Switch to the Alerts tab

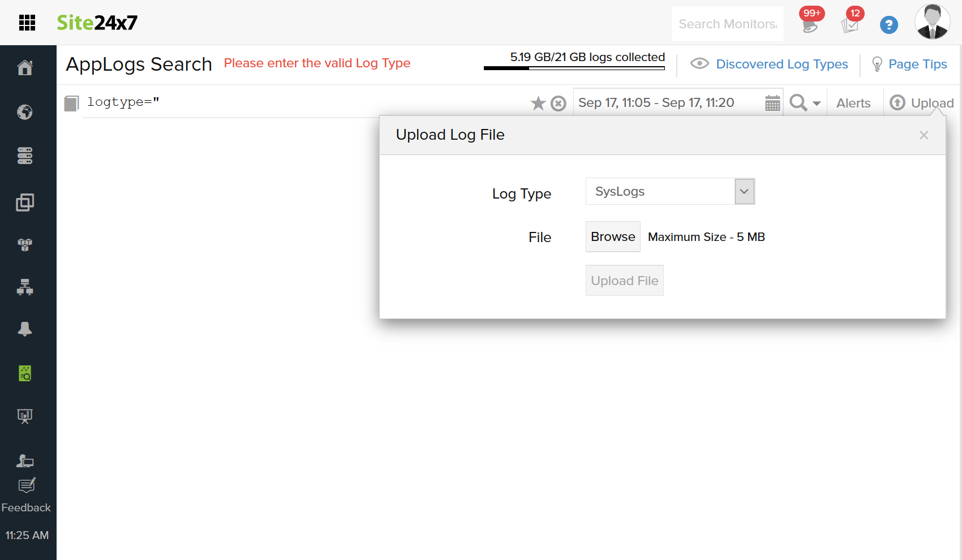tap(853, 103)
